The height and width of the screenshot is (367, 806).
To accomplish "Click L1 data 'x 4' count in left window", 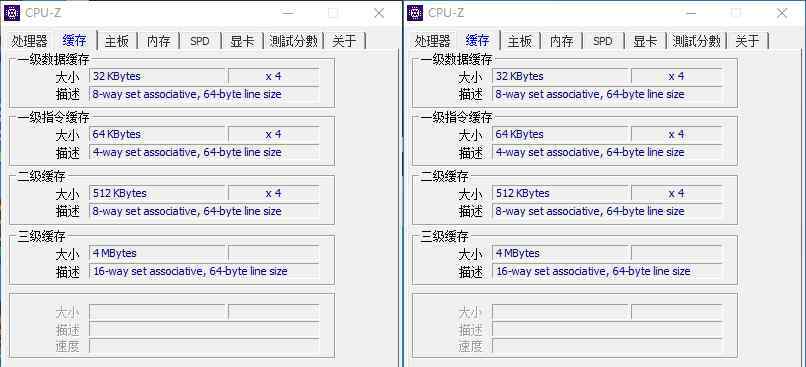I will tap(273, 76).
